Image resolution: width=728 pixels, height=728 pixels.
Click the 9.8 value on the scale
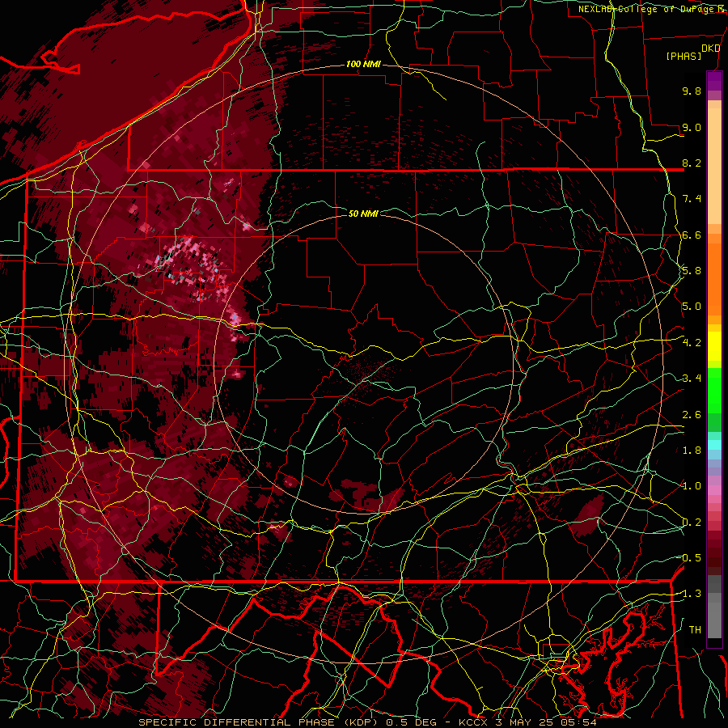click(692, 91)
